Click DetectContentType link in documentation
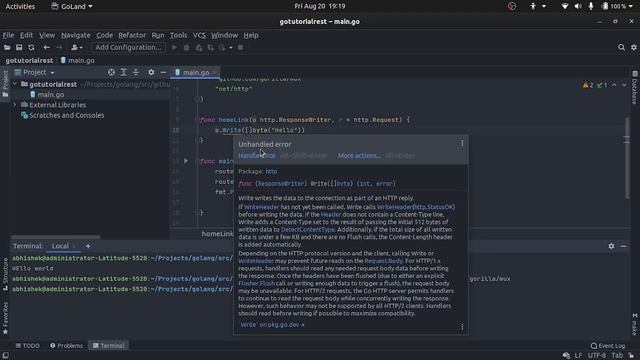This screenshot has height=360, width=640. [x=307, y=229]
